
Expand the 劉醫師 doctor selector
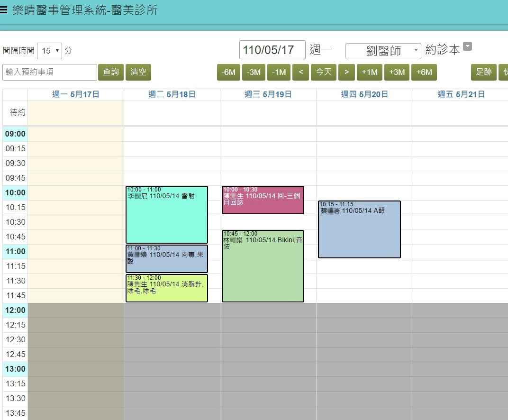tap(383, 51)
